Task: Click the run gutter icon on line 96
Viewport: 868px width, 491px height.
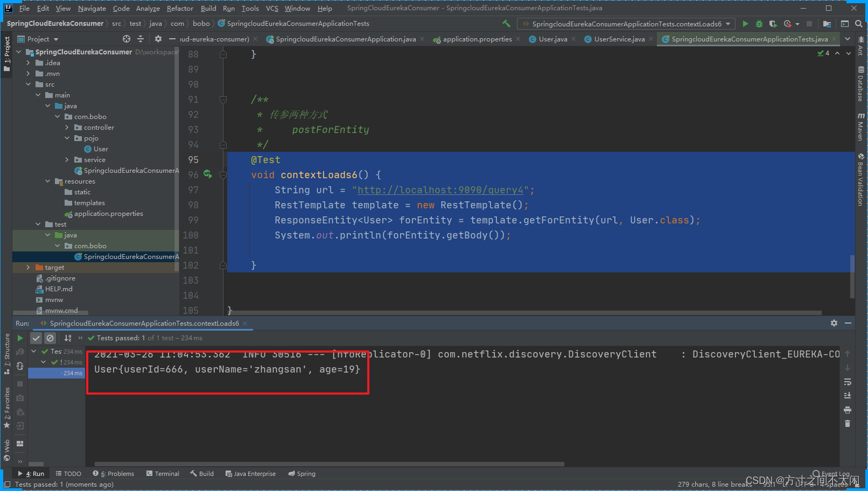Action: (x=208, y=174)
